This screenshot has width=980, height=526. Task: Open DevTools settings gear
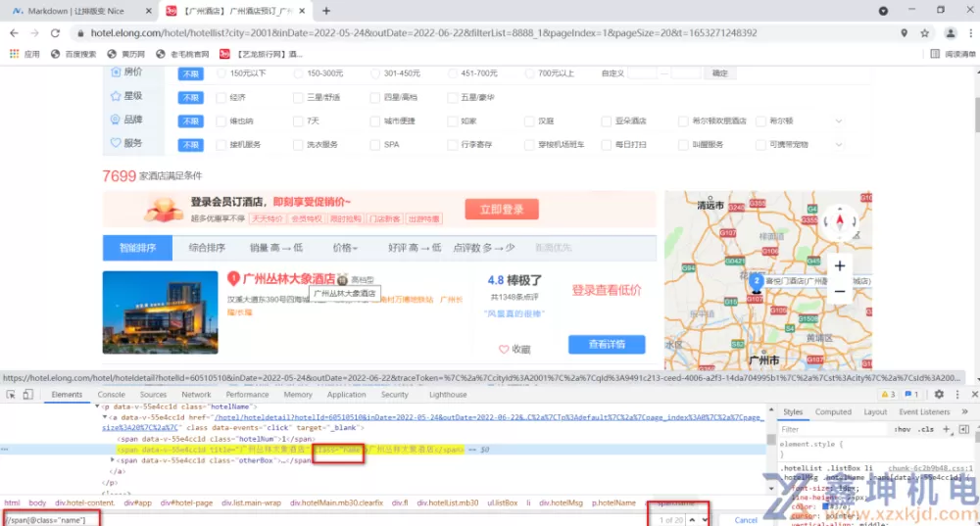click(939, 394)
